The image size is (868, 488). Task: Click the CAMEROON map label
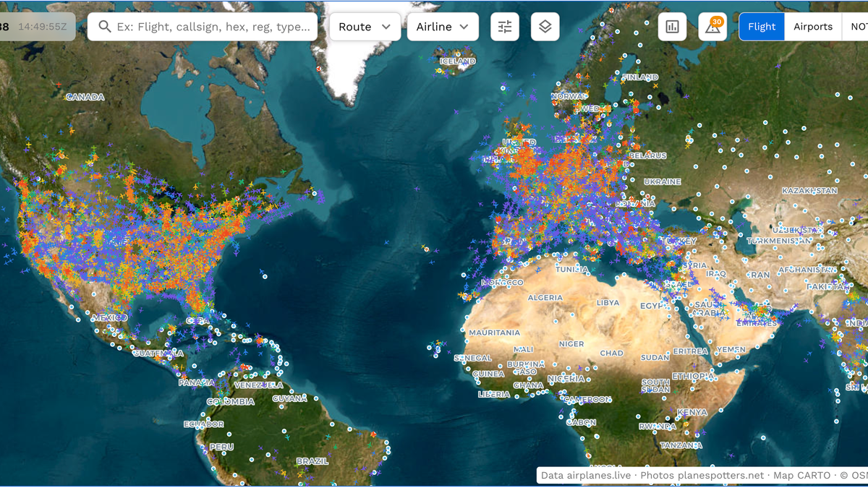tap(588, 399)
